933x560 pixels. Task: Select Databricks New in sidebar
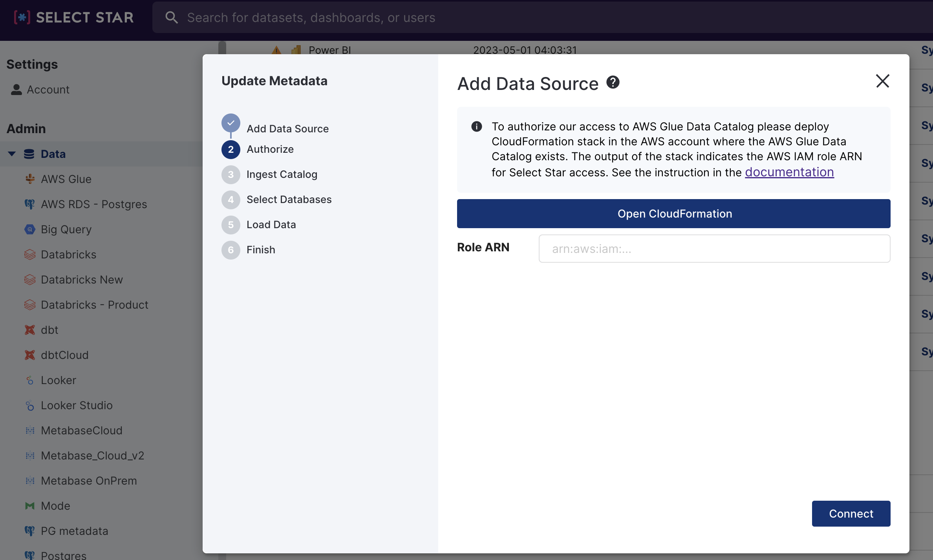pyautogui.click(x=82, y=280)
